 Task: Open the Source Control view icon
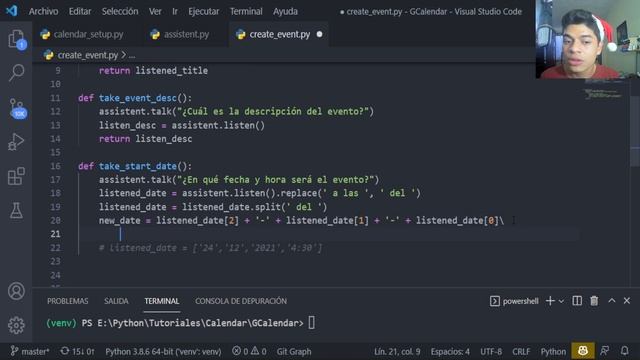(x=17, y=108)
